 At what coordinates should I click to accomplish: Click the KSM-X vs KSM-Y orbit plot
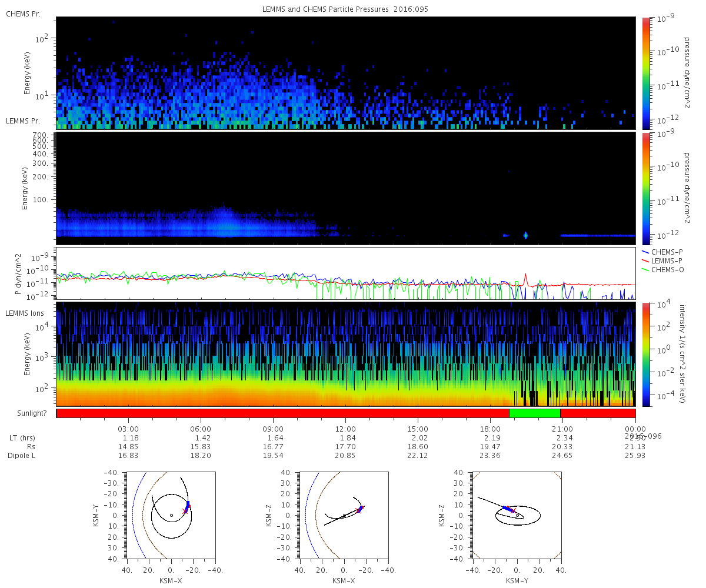[x=171, y=514]
